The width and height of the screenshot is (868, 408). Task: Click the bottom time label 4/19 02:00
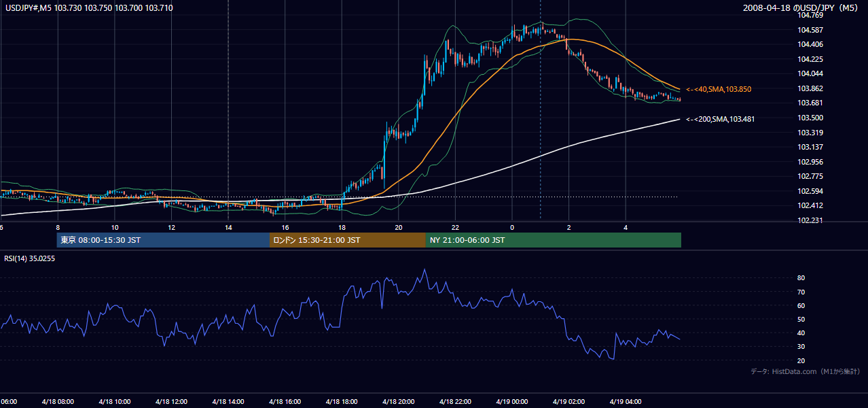(568, 402)
